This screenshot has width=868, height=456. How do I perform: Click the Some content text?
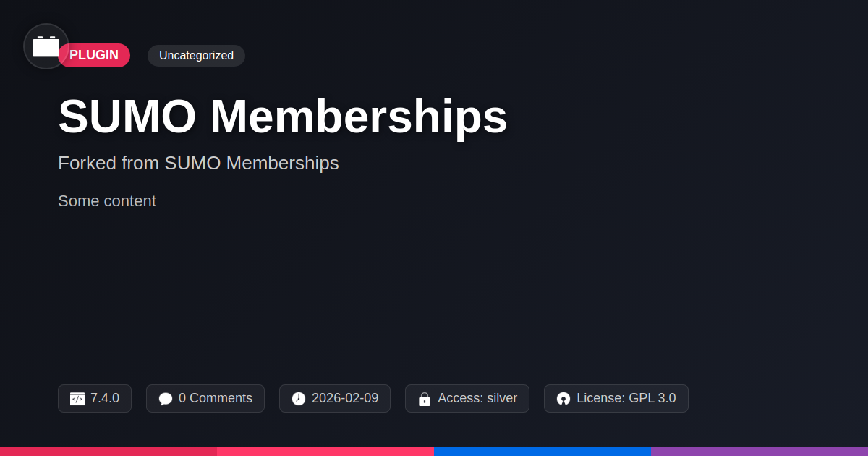(107, 201)
